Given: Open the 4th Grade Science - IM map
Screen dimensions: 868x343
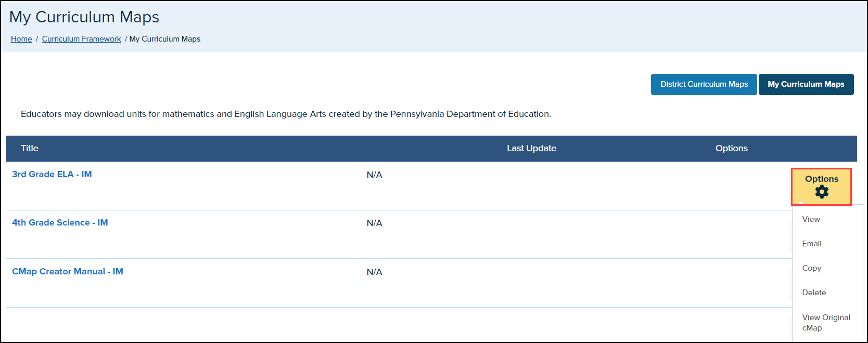Looking at the screenshot, I should click(x=60, y=222).
